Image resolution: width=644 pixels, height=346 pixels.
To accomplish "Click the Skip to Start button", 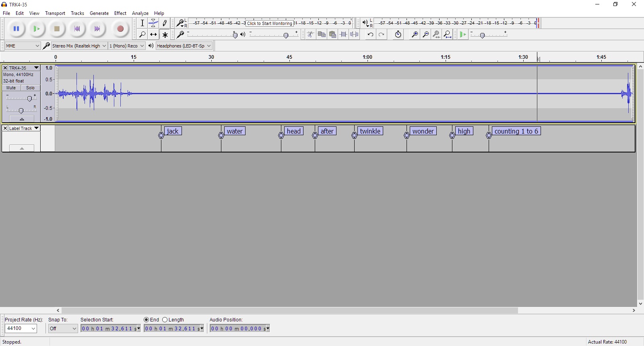I will pyautogui.click(x=77, y=29).
